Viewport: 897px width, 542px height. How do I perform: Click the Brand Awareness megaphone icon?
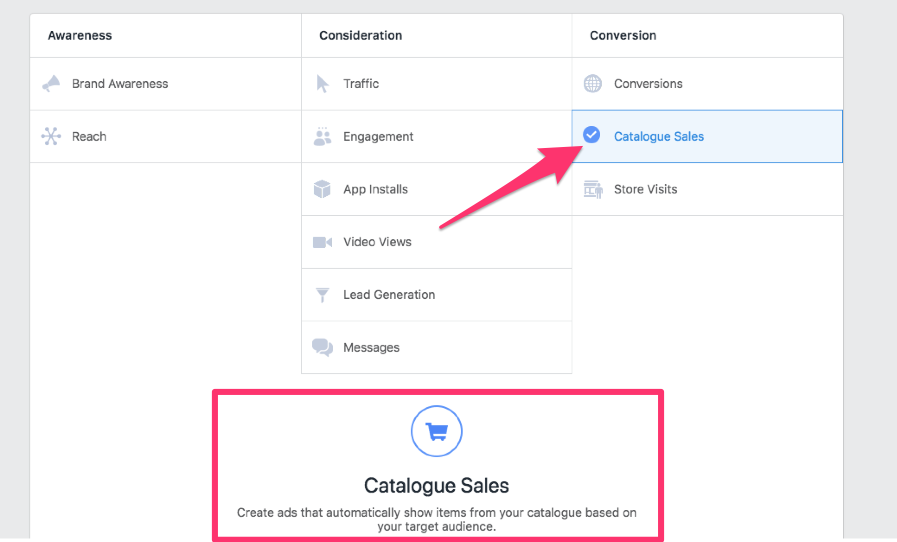click(x=51, y=84)
